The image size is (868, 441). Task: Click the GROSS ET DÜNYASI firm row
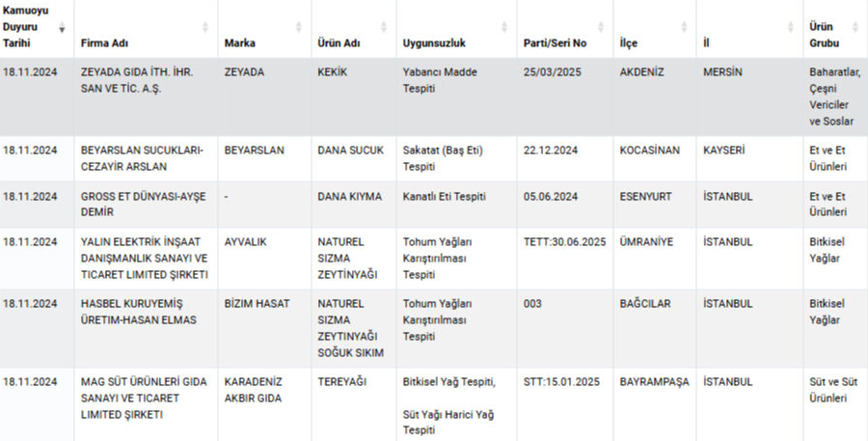coord(134,204)
